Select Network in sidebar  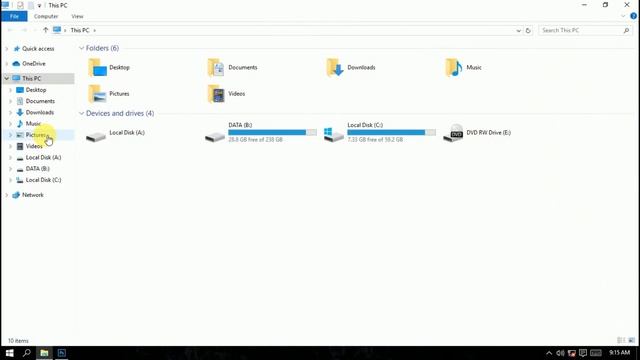coord(33,195)
